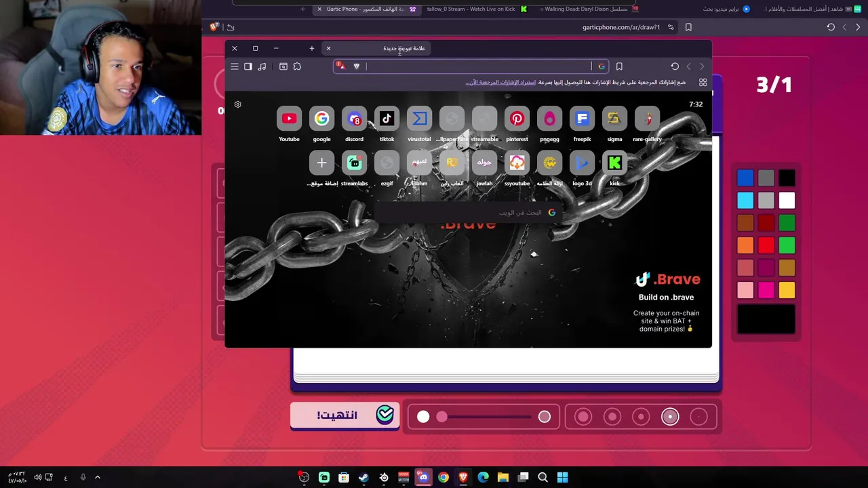Click the tab search icon in toolbar
The image size is (868, 488).
(283, 66)
